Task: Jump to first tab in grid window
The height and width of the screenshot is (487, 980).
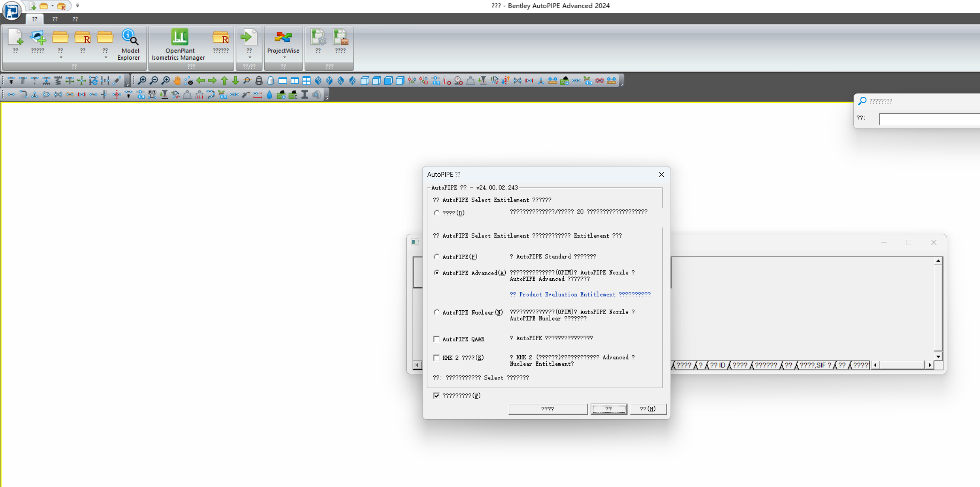Action: [x=417, y=365]
